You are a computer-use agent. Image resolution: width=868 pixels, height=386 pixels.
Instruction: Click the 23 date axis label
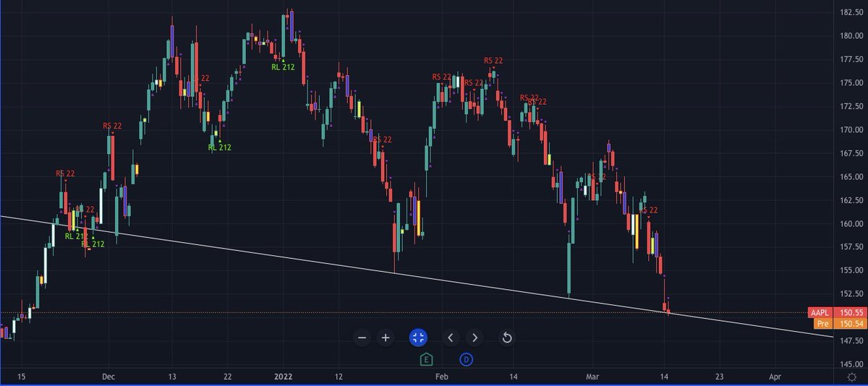[x=719, y=377]
